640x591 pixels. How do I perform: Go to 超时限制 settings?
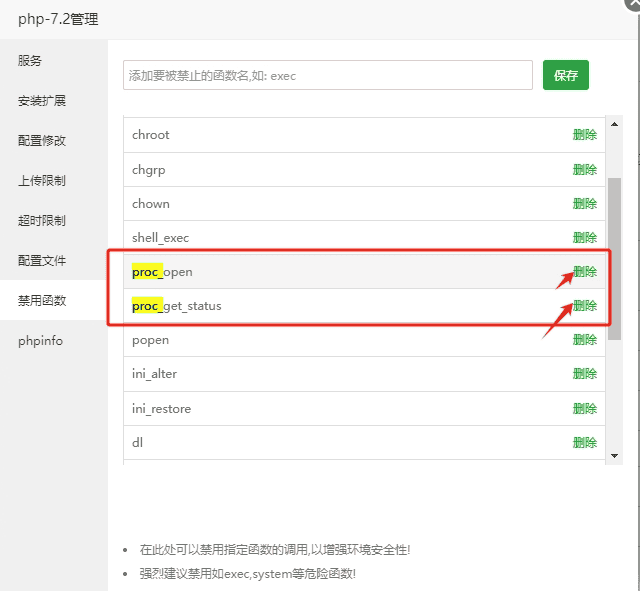coord(42,221)
